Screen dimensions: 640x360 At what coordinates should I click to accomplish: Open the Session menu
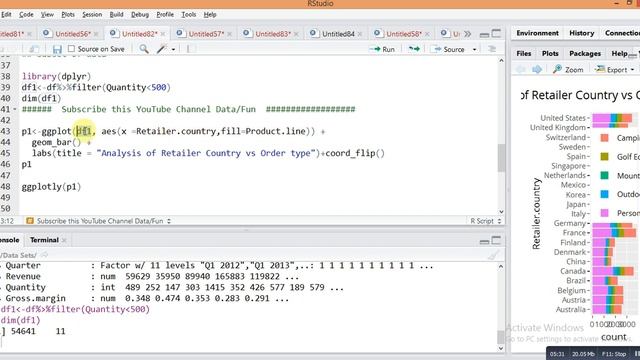92,15
